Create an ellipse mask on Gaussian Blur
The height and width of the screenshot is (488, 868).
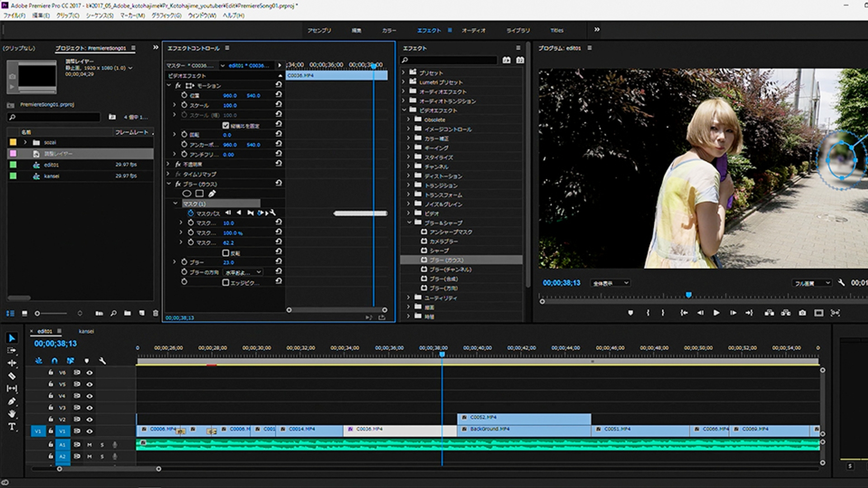point(187,194)
